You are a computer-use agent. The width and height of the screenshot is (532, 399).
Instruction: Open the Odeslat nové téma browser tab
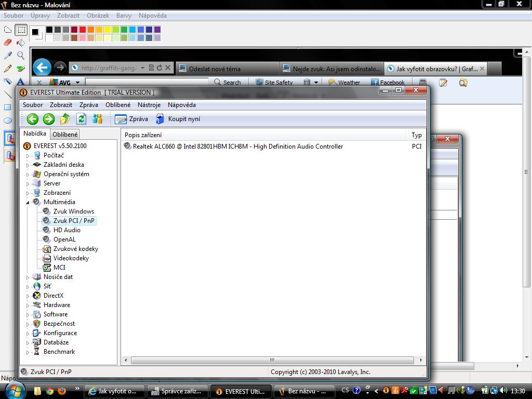click(228, 69)
